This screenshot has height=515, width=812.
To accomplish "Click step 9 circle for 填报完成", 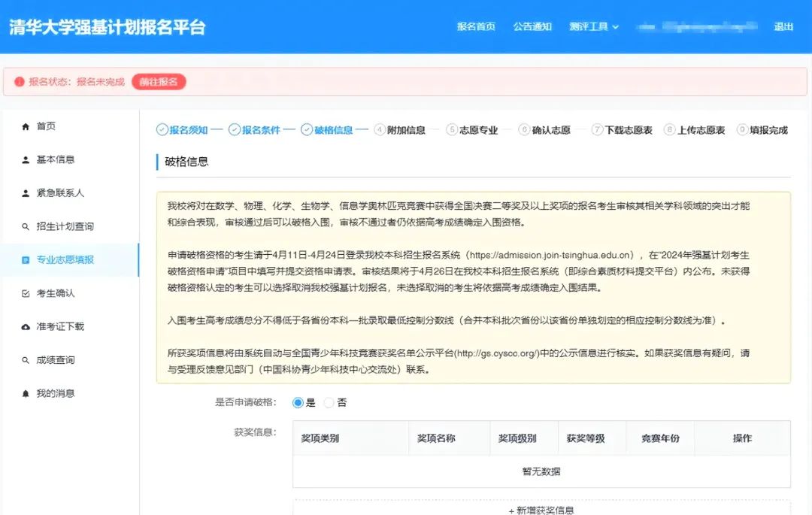I will click(742, 130).
